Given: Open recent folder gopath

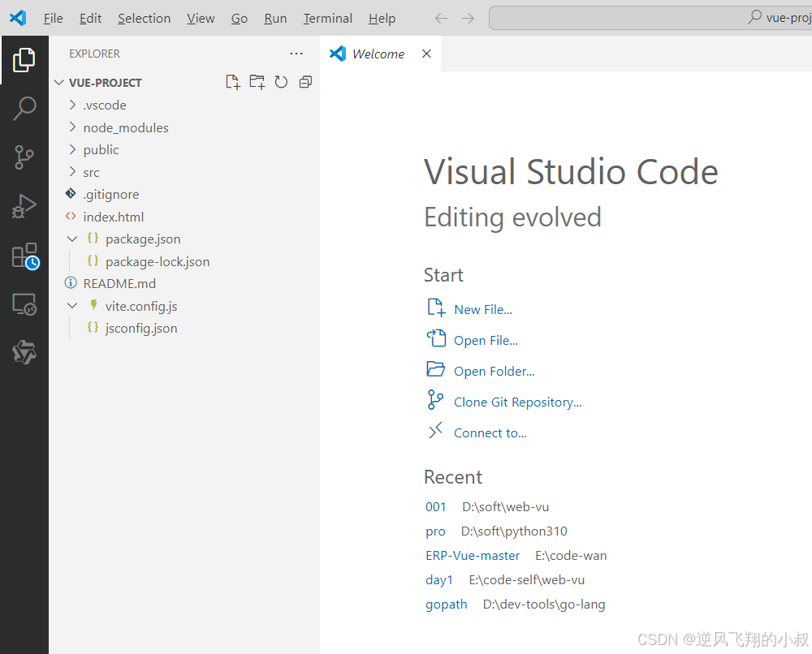Looking at the screenshot, I should pos(447,605).
